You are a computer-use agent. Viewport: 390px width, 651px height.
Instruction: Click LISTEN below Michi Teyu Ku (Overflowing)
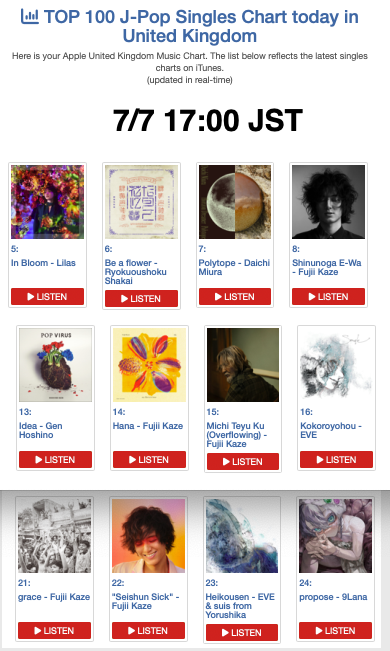[243, 462]
